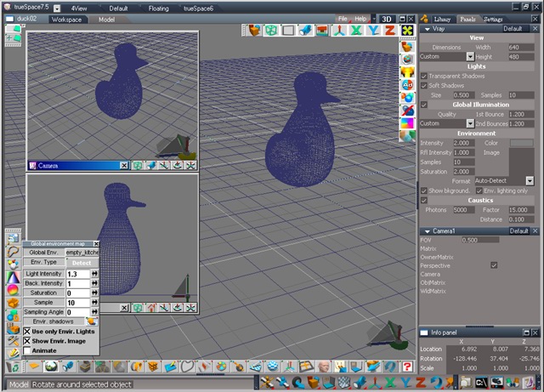
Task: Uncheck Use only Envir. Lights
Action: pyautogui.click(x=27, y=331)
